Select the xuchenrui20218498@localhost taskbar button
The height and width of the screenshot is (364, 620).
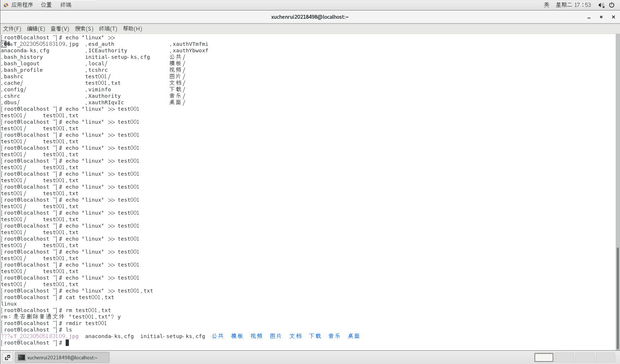coord(62,358)
